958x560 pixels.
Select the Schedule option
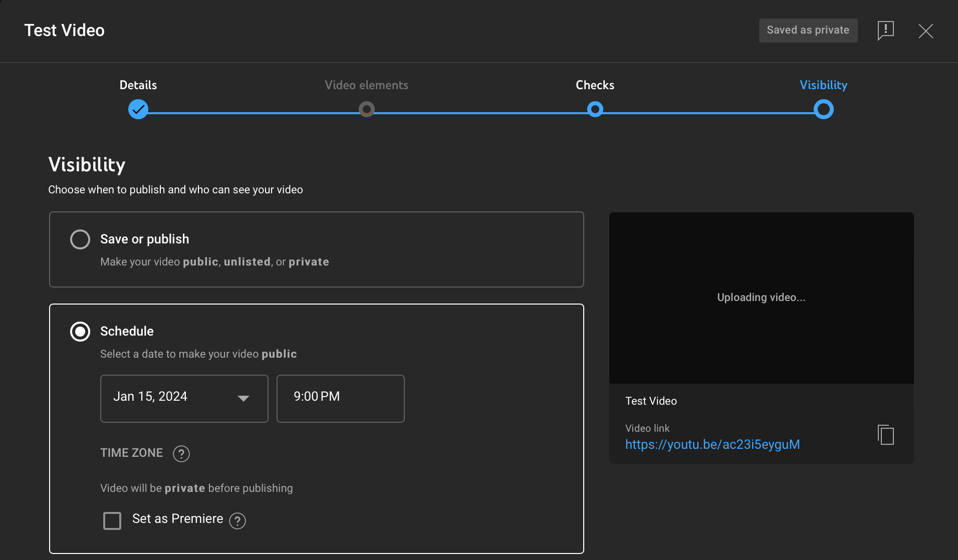pyautogui.click(x=80, y=331)
